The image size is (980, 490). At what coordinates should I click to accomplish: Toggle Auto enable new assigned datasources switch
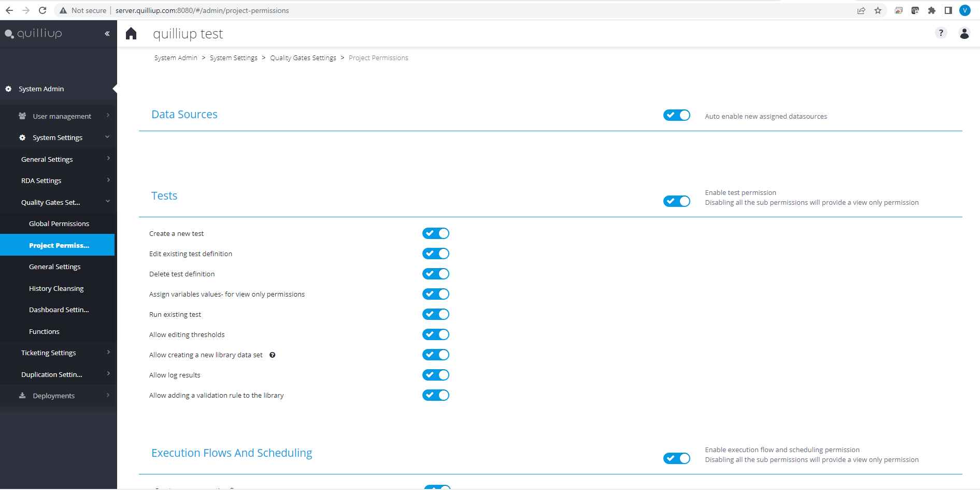[x=676, y=115]
